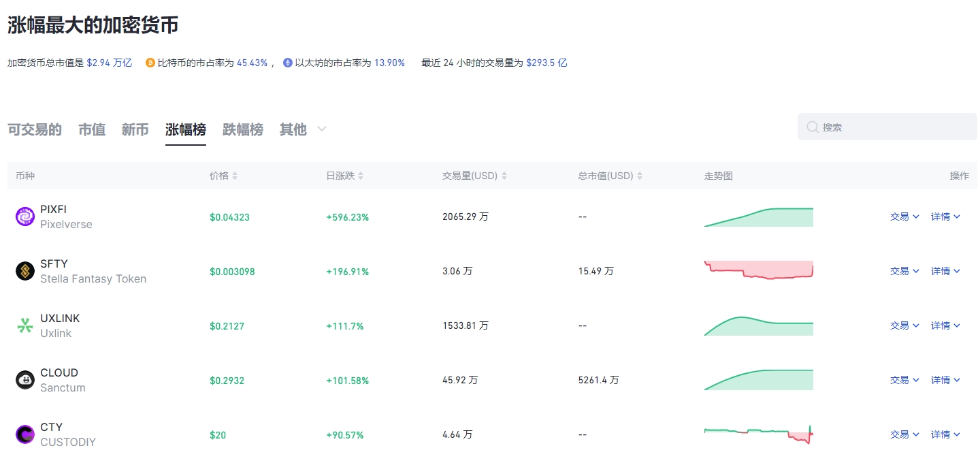The height and width of the screenshot is (463, 980).
Task: Expand 详情 dropdown for CLOUD row
Action: tap(945, 380)
